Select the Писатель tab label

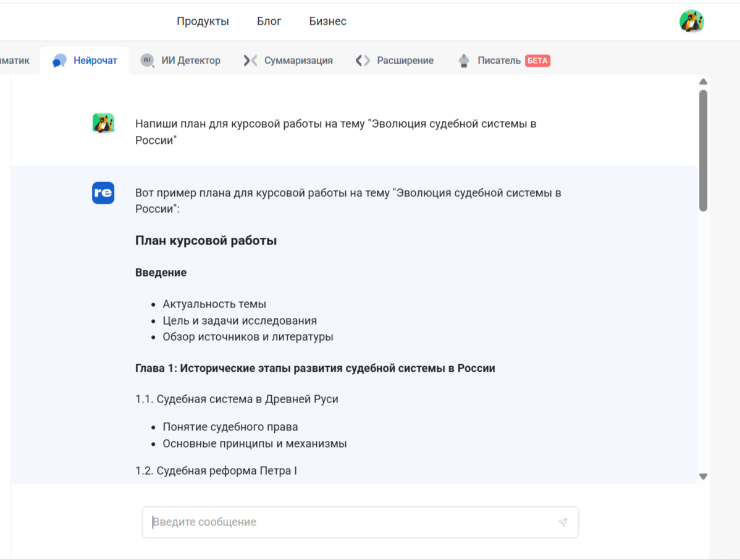pos(498,61)
